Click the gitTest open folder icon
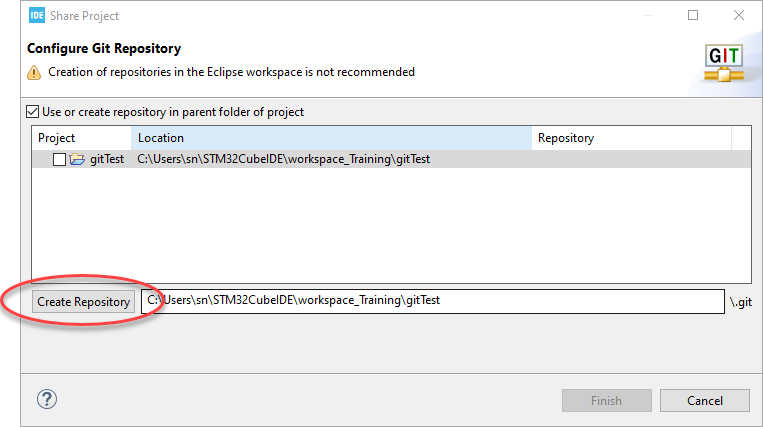The width and height of the screenshot is (763, 427). [x=77, y=159]
